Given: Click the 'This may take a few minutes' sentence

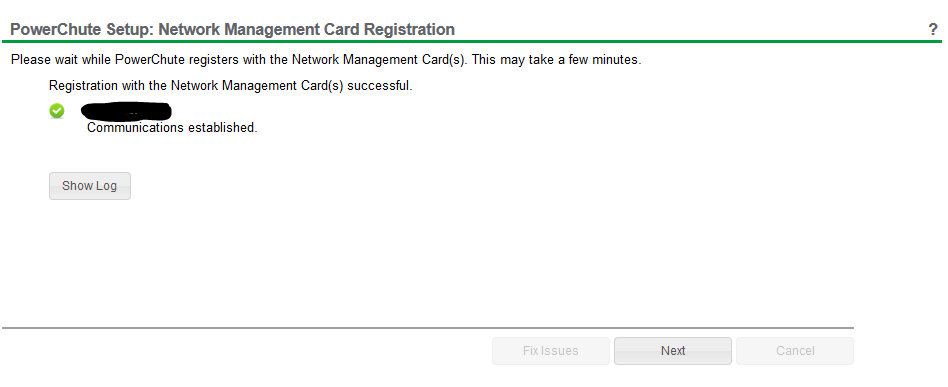Looking at the screenshot, I should tap(556, 60).
